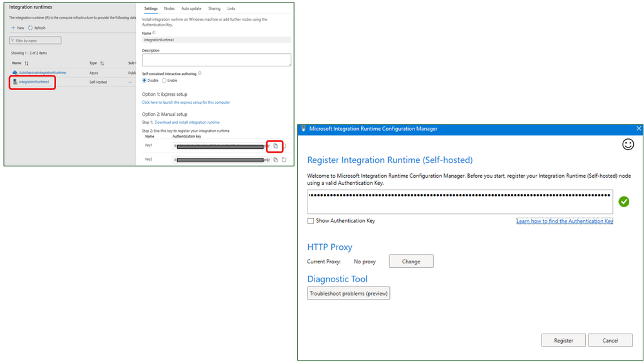Switch to the Sharing tab
Image resolution: width=644 pixels, height=362 pixels.
215,8
